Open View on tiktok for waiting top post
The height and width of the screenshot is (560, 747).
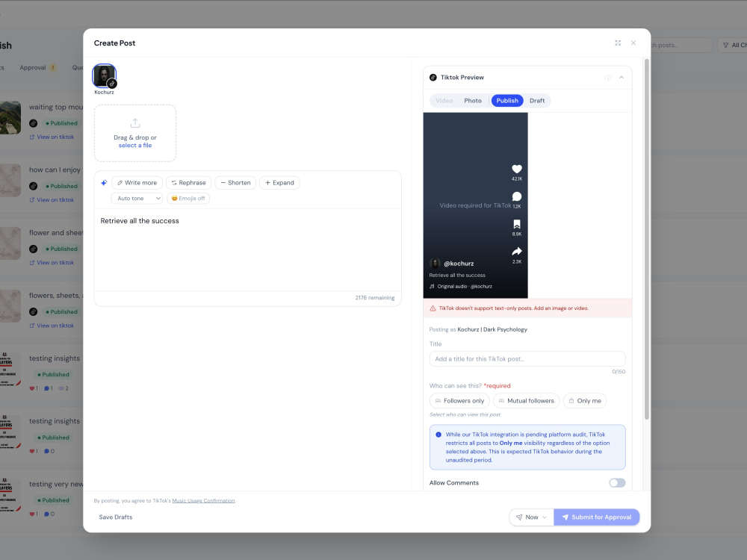(52, 137)
